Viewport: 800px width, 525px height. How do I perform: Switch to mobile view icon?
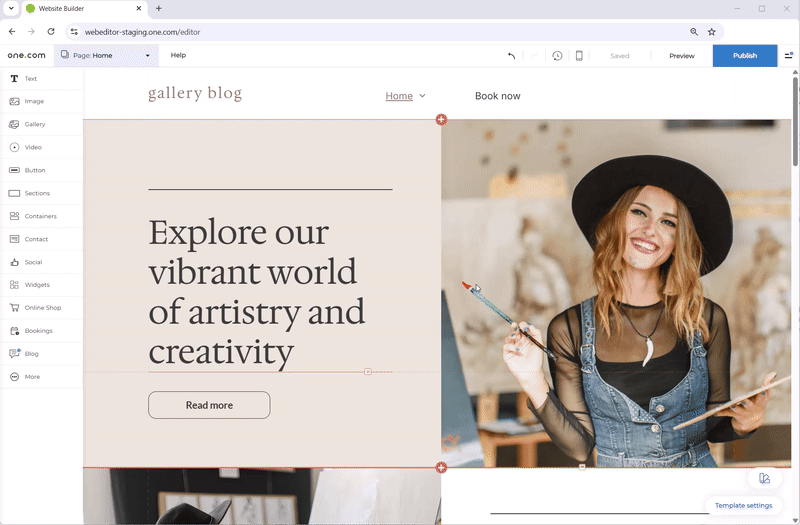[579, 56]
